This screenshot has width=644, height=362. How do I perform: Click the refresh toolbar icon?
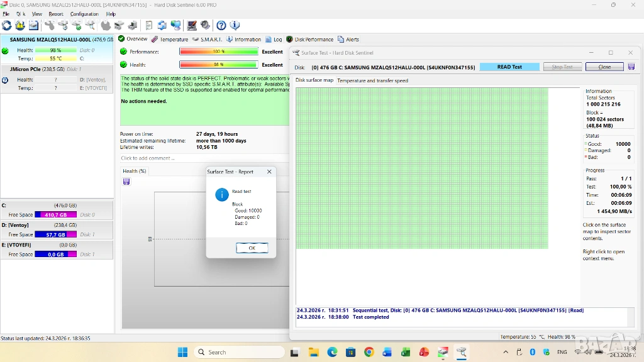point(6,25)
